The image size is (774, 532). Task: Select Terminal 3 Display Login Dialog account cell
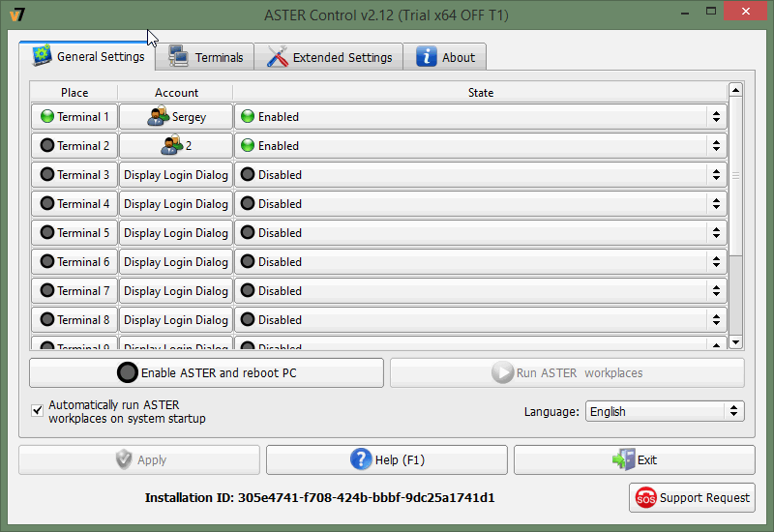176,175
